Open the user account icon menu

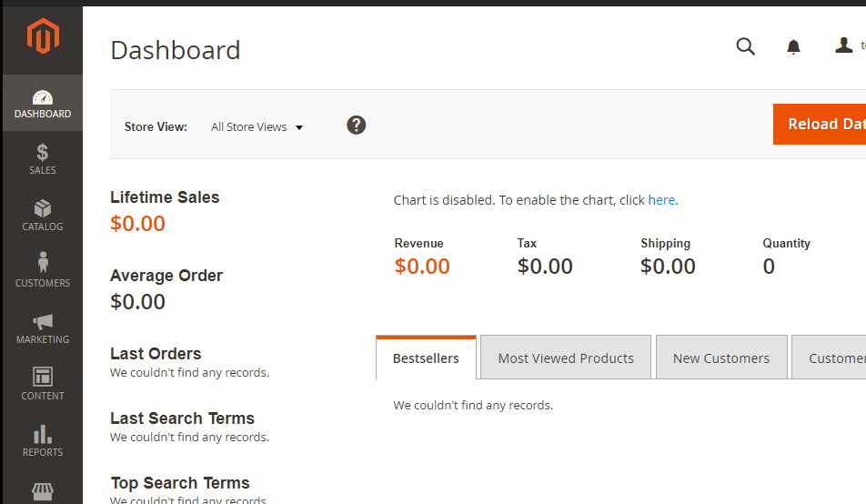pyautogui.click(x=845, y=45)
